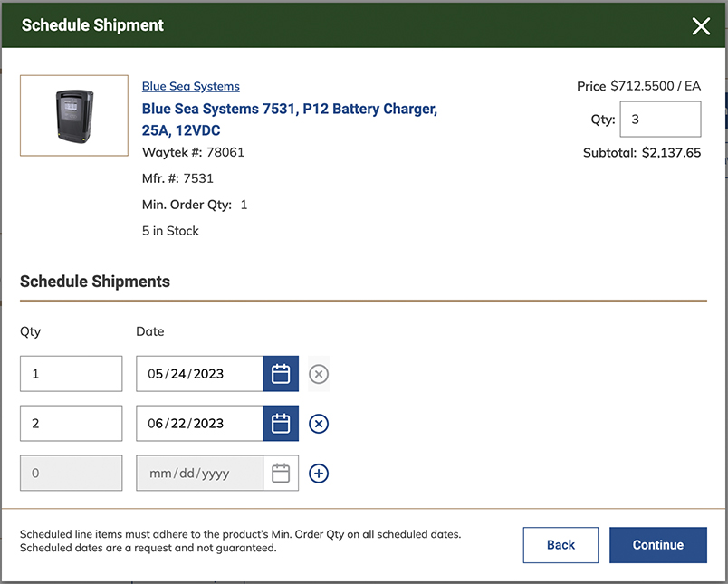Close the Schedule Shipment dialog
728x584 pixels.
pyautogui.click(x=701, y=25)
